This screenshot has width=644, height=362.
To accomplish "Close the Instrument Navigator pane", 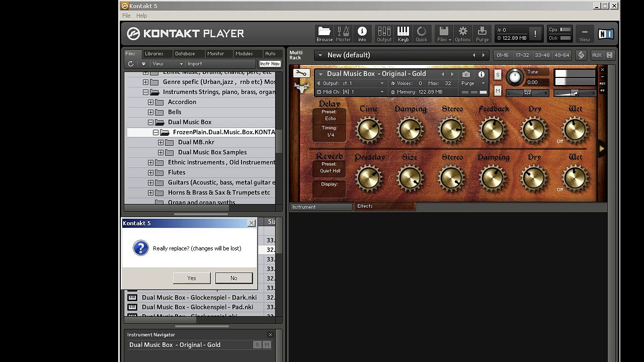I will (270, 334).
